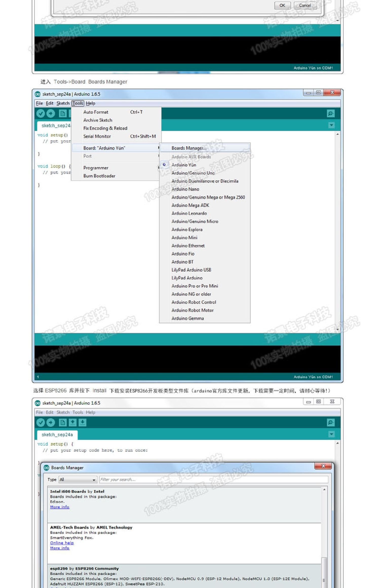
Task: Select Fix Encoding & Reload
Action: pyautogui.click(x=116, y=128)
